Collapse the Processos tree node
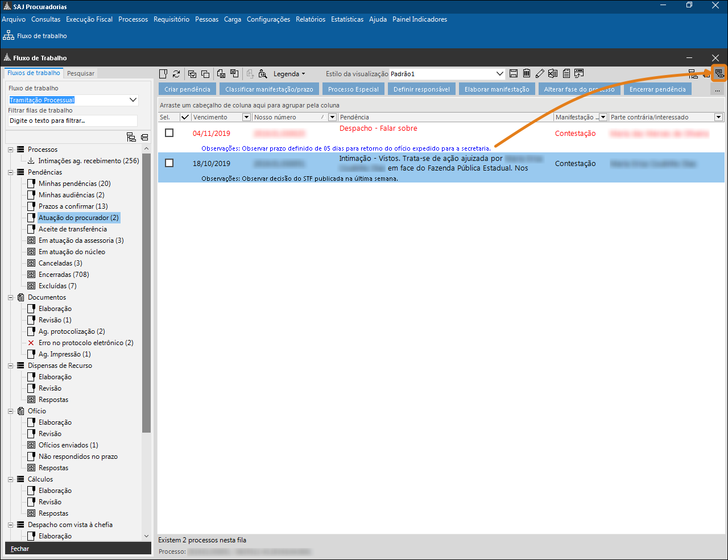Image resolution: width=728 pixels, height=560 pixels. [11, 150]
